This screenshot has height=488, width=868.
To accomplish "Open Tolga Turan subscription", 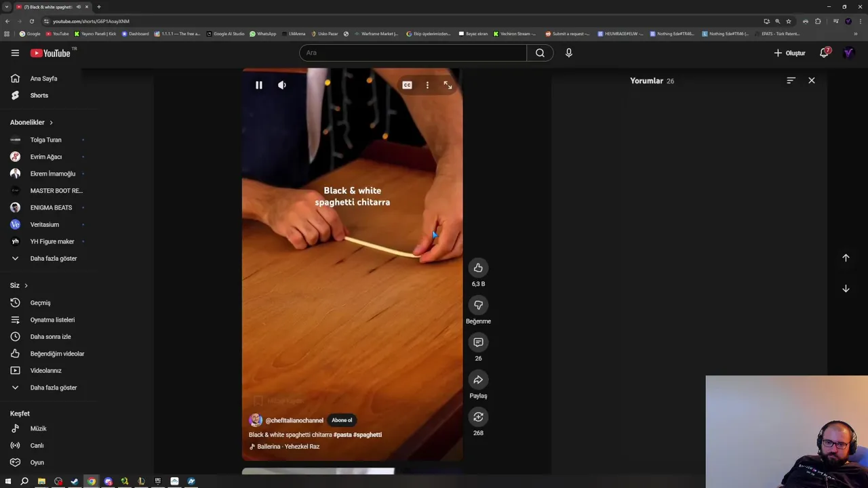I will click(x=46, y=140).
